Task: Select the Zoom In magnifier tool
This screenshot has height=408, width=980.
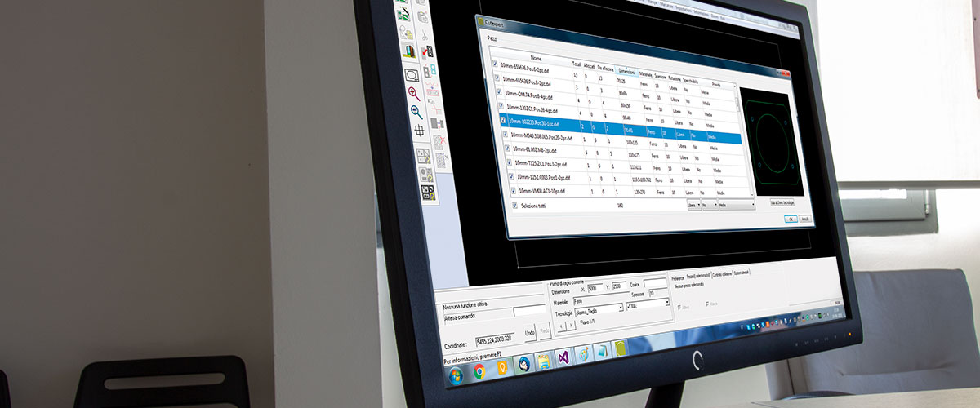Action: [x=414, y=93]
